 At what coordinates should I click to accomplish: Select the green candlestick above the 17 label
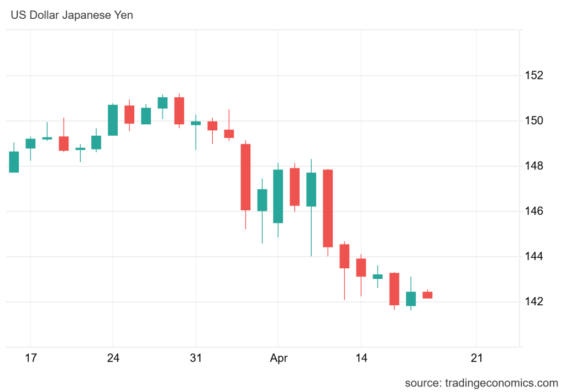[x=30, y=144]
